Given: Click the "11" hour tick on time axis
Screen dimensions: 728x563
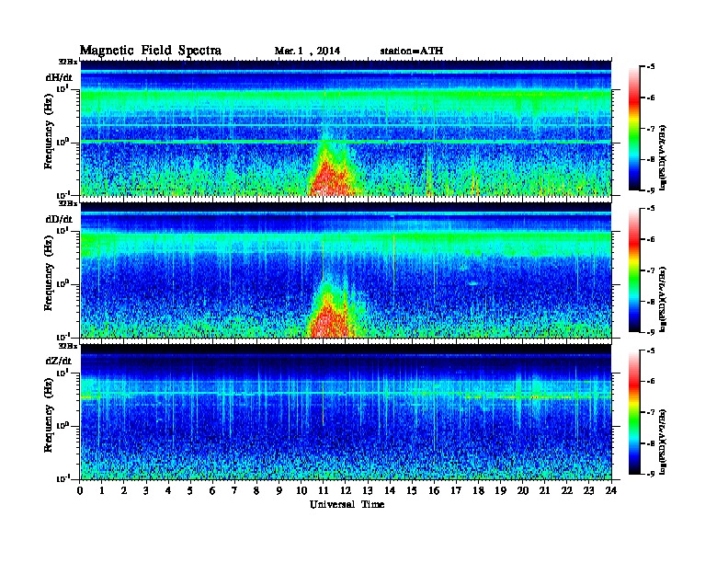Looking at the screenshot, I should pos(324,491).
